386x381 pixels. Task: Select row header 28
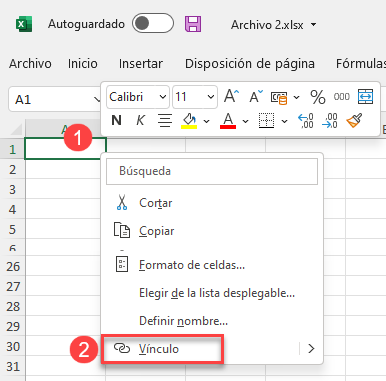pyautogui.click(x=13, y=306)
